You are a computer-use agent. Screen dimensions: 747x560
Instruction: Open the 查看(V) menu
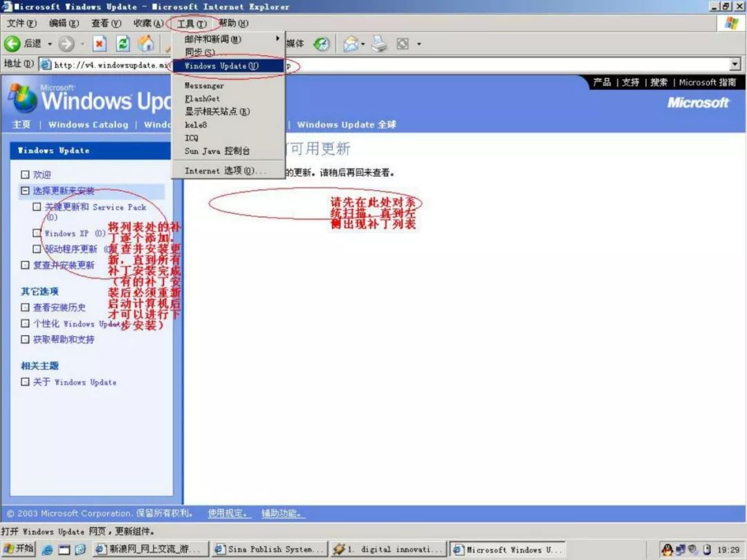(107, 24)
